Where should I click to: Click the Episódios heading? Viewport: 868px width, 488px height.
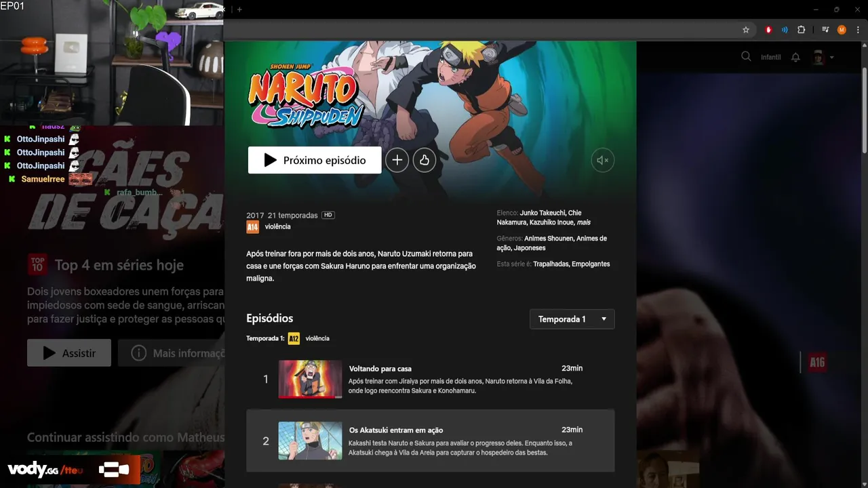pos(270,319)
